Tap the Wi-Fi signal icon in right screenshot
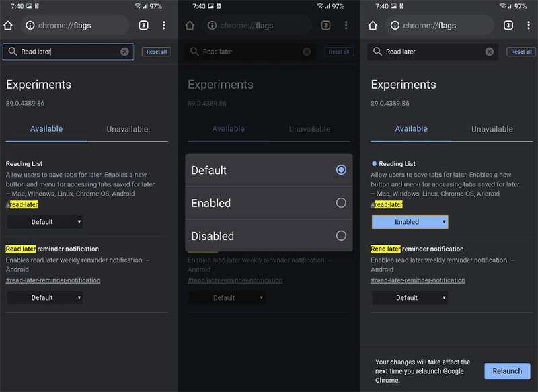The height and width of the screenshot is (392, 538). (x=502, y=6)
